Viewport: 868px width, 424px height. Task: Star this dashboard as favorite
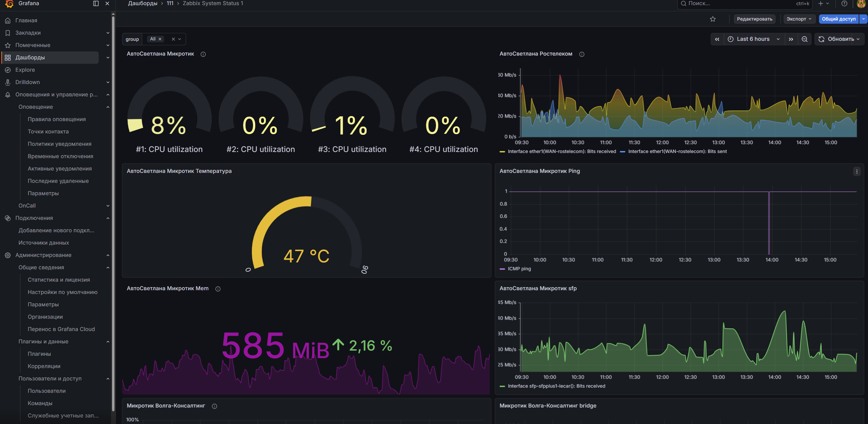tap(713, 19)
